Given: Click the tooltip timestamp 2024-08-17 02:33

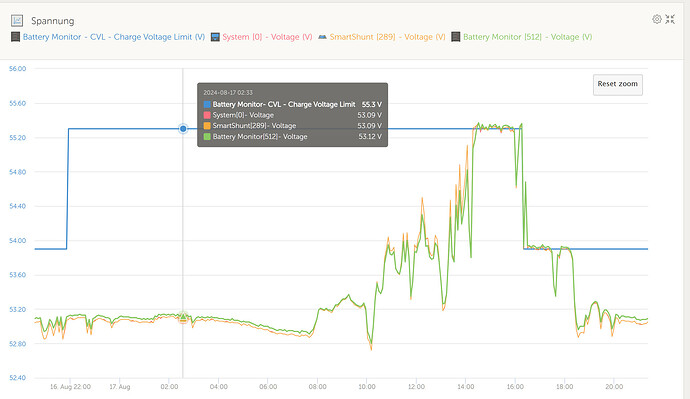Looking at the screenshot, I should [228, 92].
